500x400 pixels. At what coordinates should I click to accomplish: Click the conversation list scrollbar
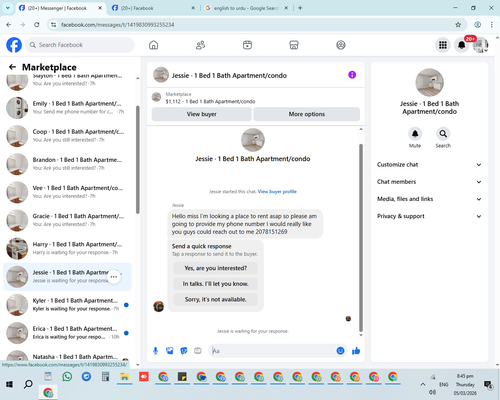pos(138,160)
